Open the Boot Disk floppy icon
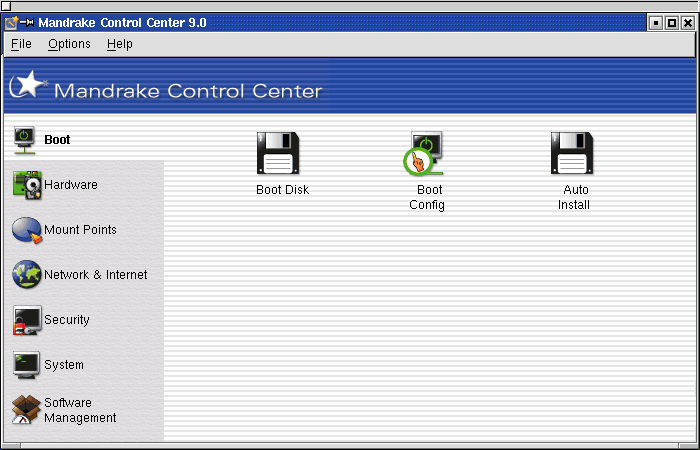Image resolution: width=700 pixels, height=450 pixels. click(278, 153)
